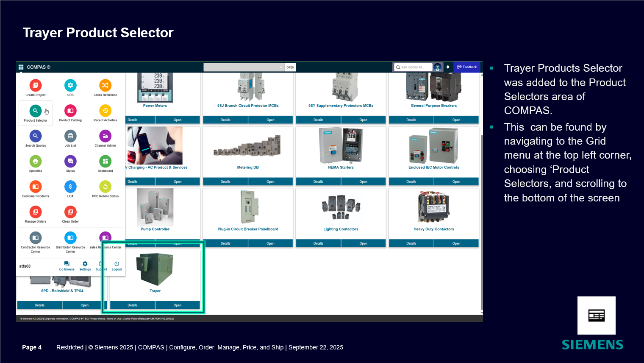Open Plug-in Circuit Breaker Panelboard selector
Screen dimensions: 644x363
[270, 243]
